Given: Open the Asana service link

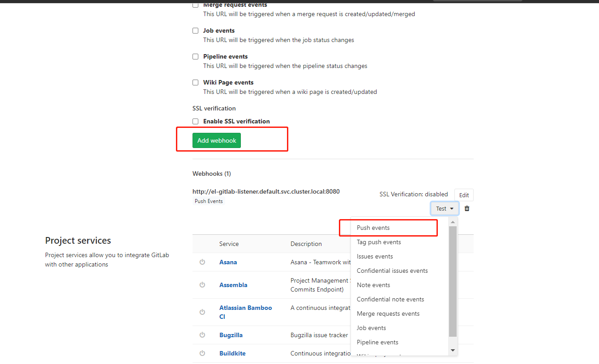Looking at the screenshot, I should [x=228, y=262].
